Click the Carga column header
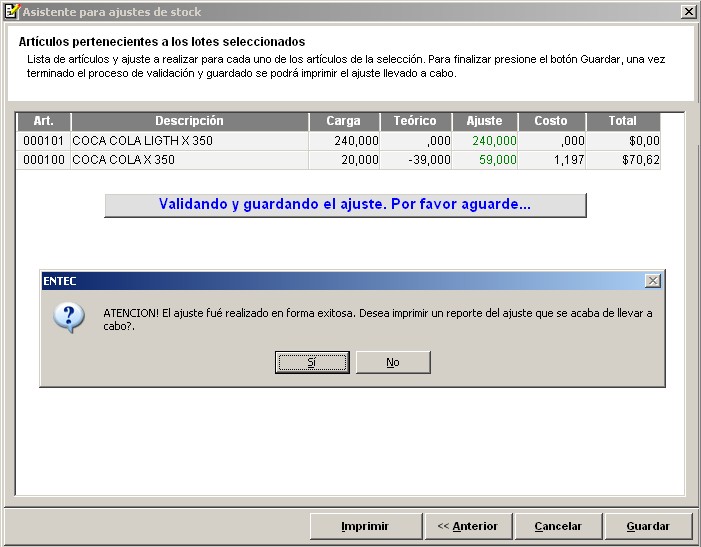This screenshot has width=701, height=547. (343, 121)
